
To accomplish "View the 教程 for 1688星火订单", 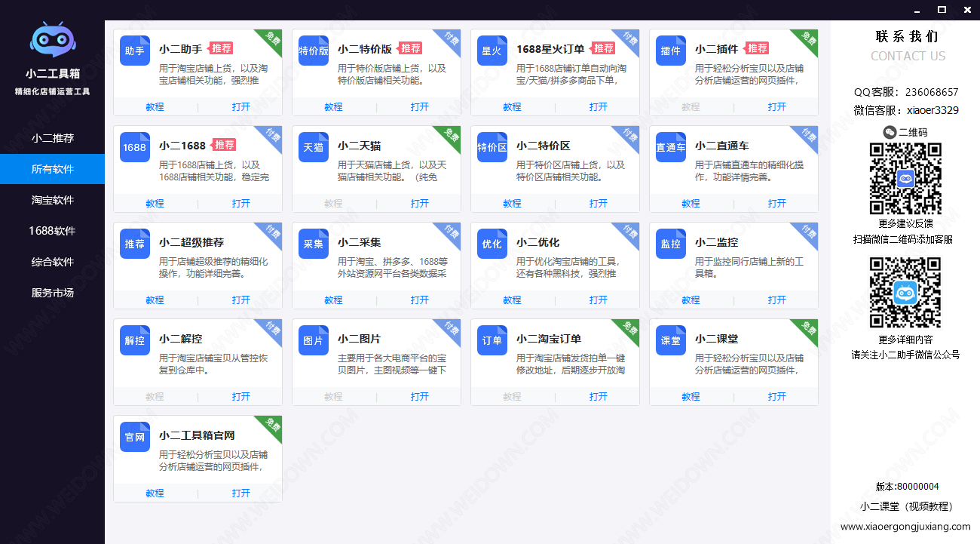I will (512, 106).
